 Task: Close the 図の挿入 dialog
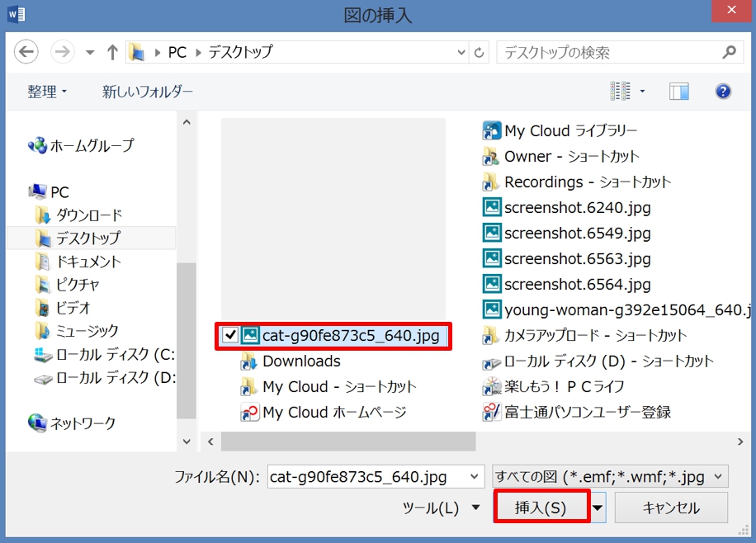pyautogui.click(x=731, y=11)
